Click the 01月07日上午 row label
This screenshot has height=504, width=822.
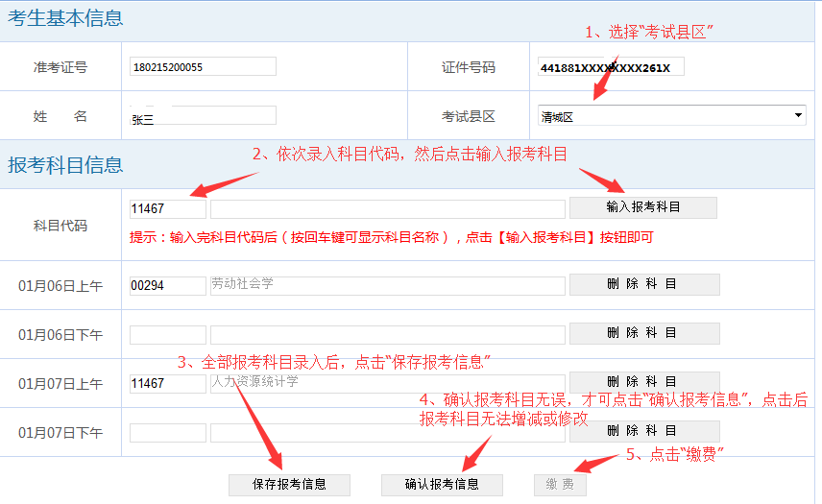(60, 384)
